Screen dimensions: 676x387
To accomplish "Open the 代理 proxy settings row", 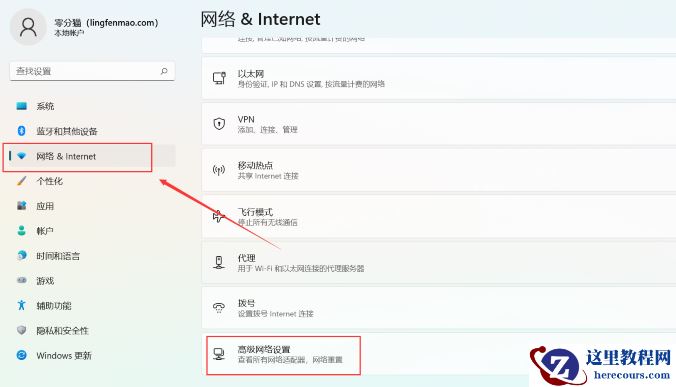I will 439,262.
